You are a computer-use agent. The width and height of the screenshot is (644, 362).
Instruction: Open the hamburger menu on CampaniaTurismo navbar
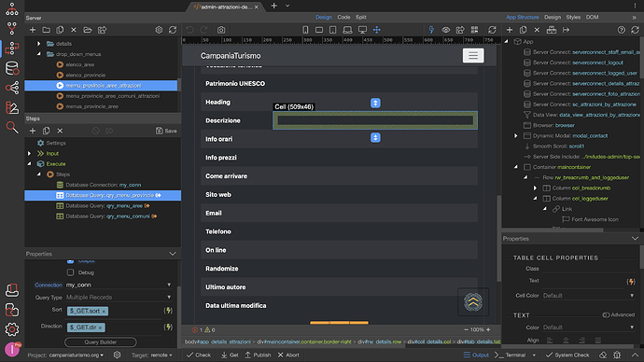pos(473,55)
